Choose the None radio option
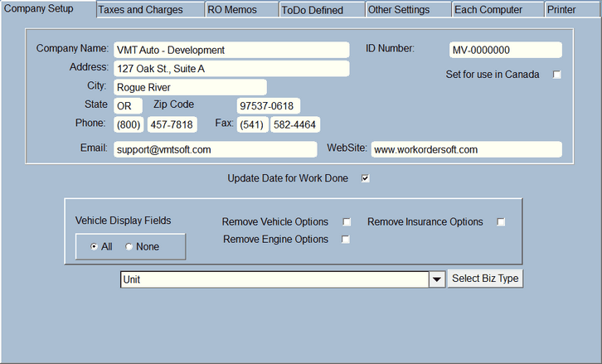This screenshot has height=364, width=602. [129, 247]
